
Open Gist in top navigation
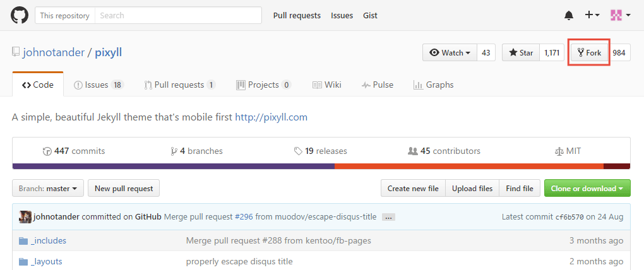tap(370, 16)
